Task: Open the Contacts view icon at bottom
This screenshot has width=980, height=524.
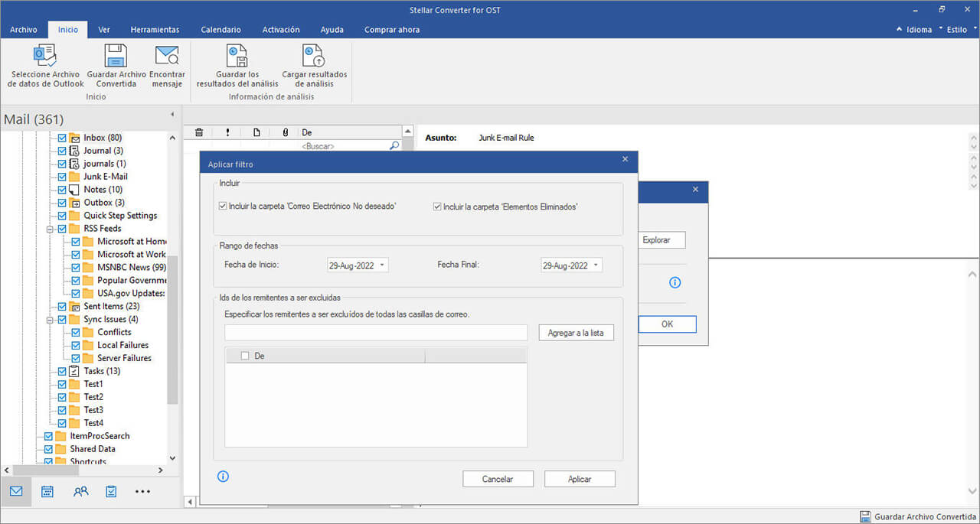Action: click(x=80, y=492)
